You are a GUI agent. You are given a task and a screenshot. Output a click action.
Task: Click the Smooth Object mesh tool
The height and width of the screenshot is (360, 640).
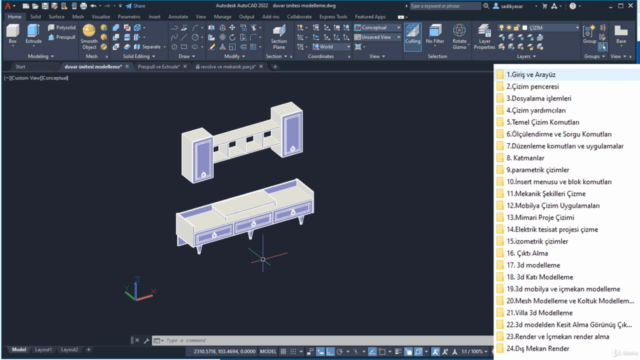pos(89,37)
